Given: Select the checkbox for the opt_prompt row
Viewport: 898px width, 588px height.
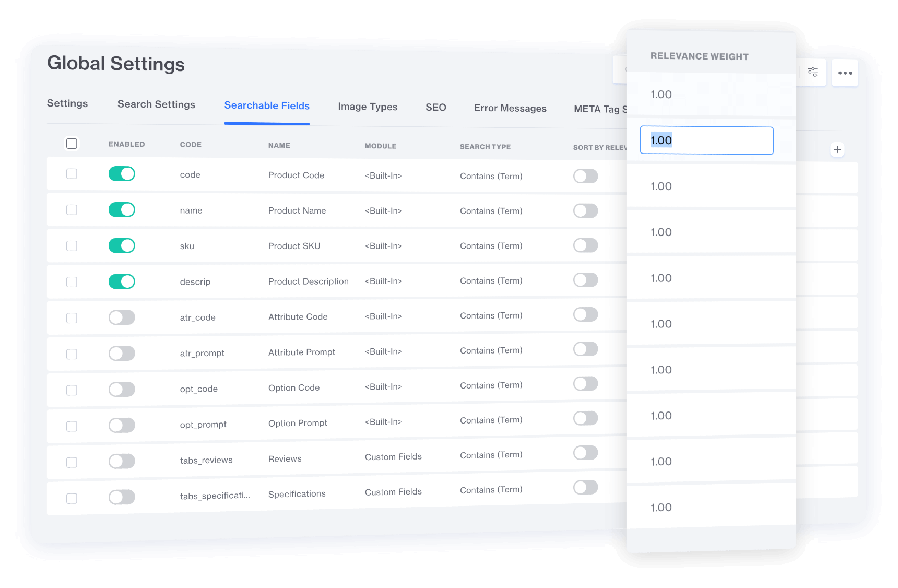Looking at the screenshot, I should pos(72,426).
